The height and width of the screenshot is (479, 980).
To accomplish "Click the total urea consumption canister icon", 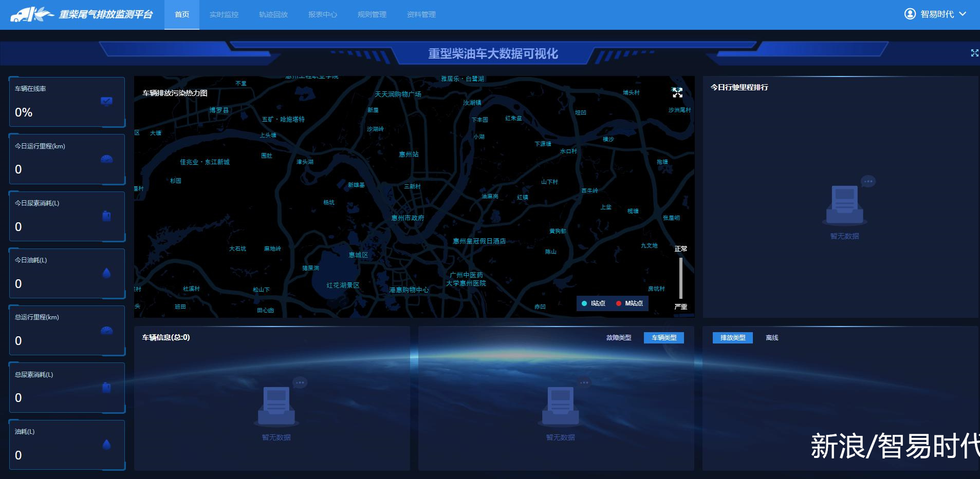I will click(106, 388).
